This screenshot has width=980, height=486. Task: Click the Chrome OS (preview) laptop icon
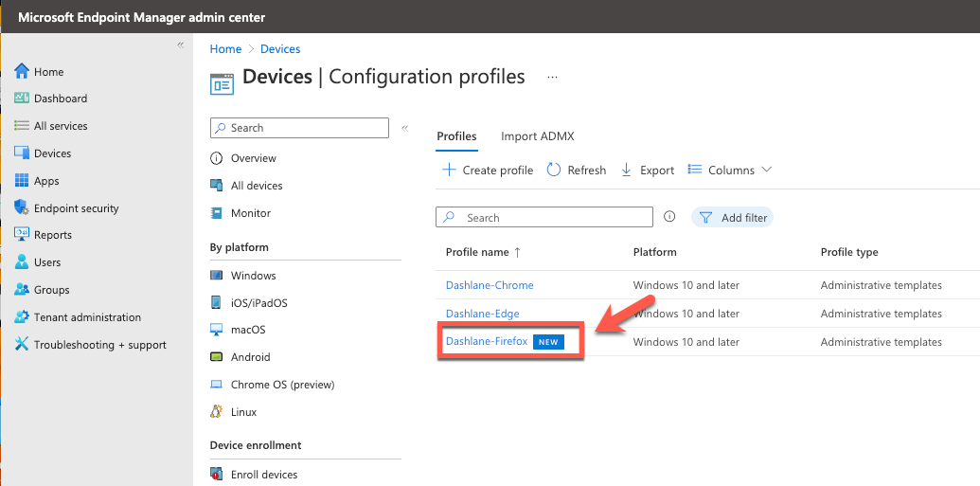[216, 385]
